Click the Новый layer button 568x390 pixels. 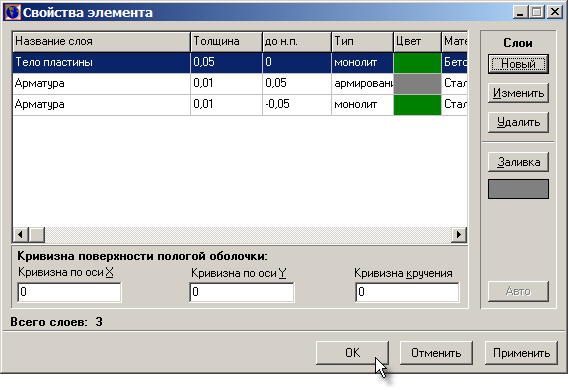click(518, 64)
